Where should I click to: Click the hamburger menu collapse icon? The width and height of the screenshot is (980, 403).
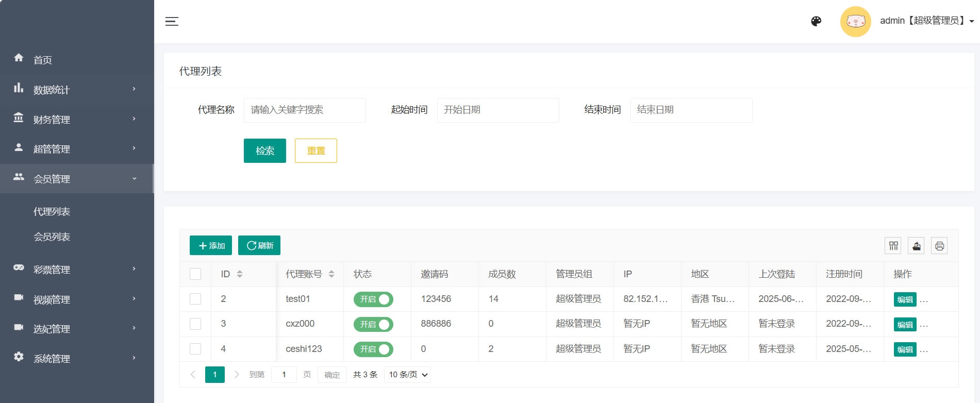[x=172, y=21]
